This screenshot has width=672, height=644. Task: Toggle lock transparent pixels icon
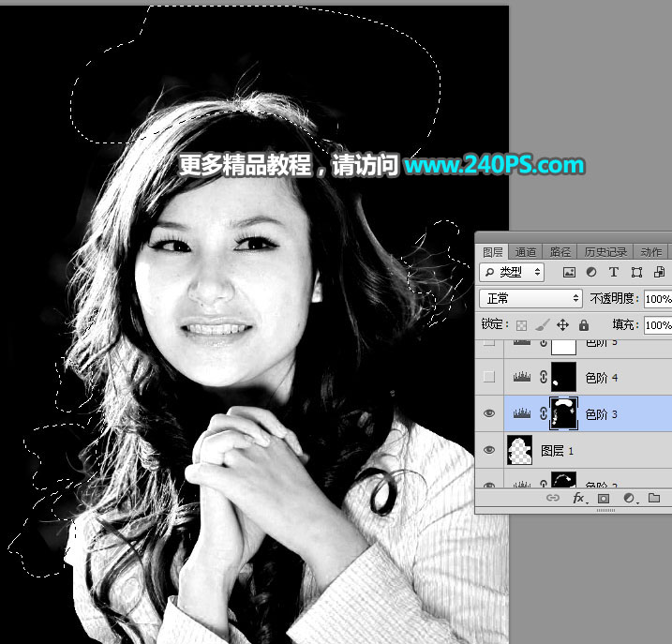click(521, 325)
